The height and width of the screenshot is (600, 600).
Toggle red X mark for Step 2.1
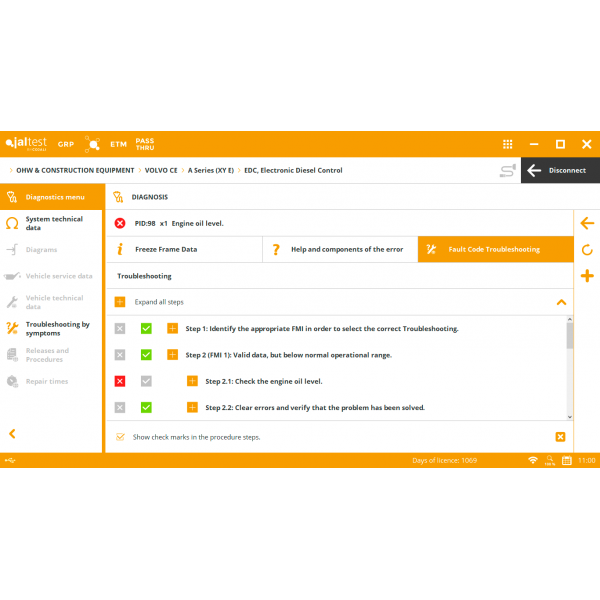click(x=120, y=381)
